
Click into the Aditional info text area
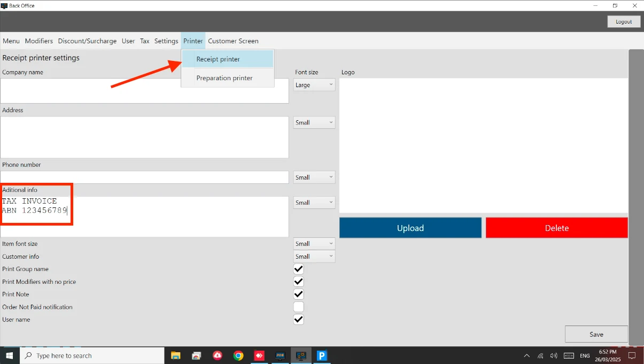click(x=144, y=216)
